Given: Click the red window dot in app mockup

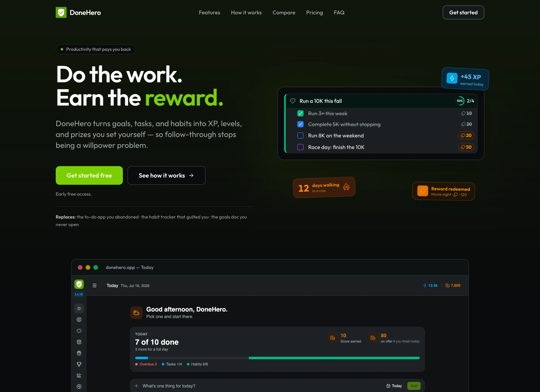Looking at the screenshot, I should click(80, 267).
